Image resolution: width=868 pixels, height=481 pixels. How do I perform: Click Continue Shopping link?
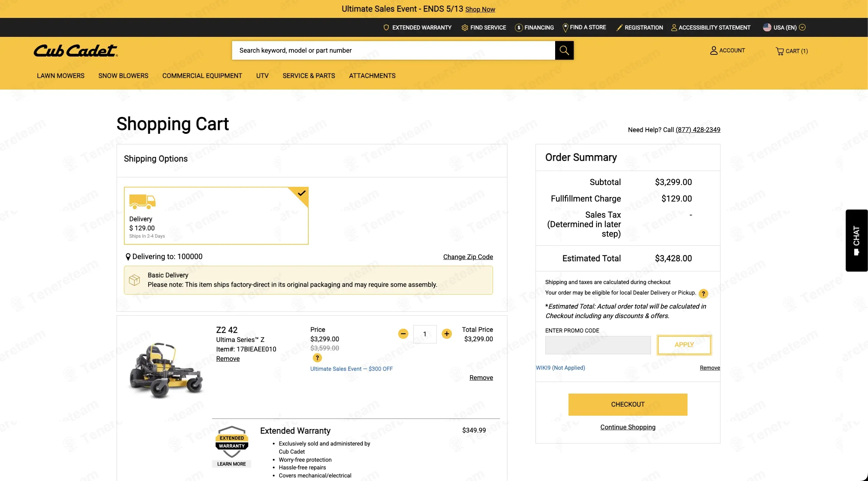[x=628, y=427]
